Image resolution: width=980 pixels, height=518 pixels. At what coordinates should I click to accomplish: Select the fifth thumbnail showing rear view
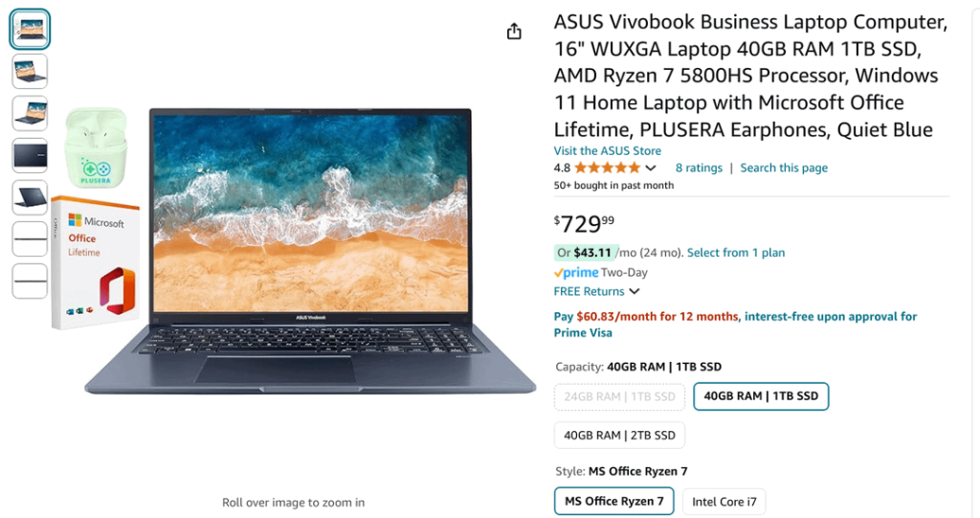(x=30, y=197)
